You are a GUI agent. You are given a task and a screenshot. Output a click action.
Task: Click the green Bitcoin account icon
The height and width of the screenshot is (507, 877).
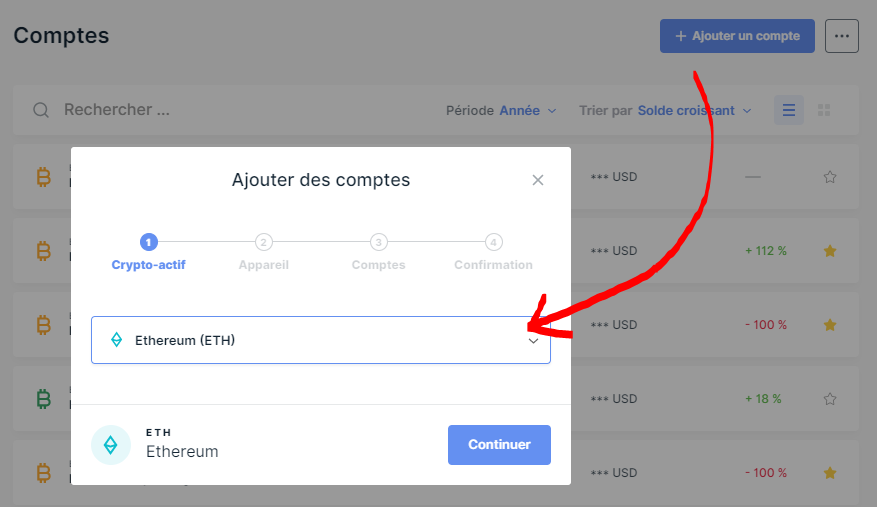click(43, 399)
